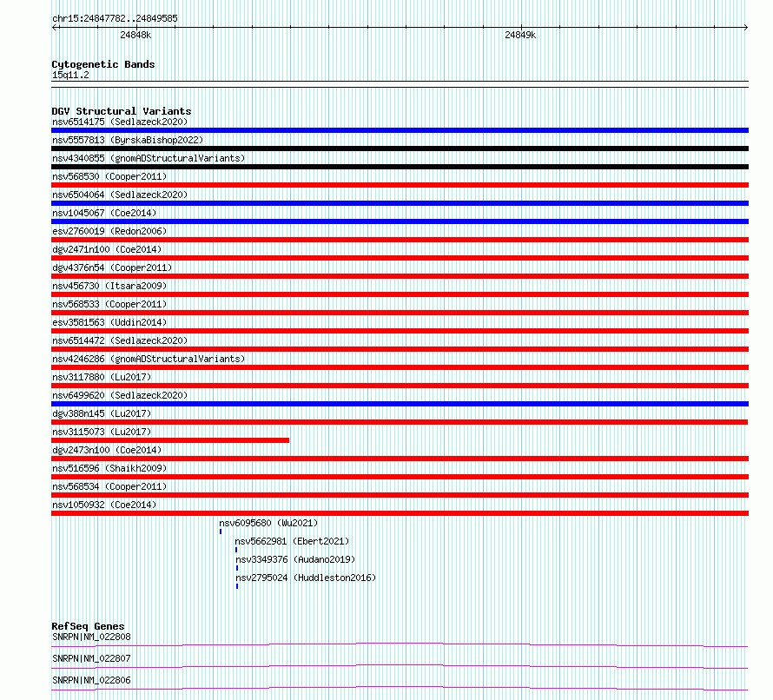Click nsv568530 (Cooper2011) variant label
The height and width of the screenshot is (700, 773).
[109, 176]
